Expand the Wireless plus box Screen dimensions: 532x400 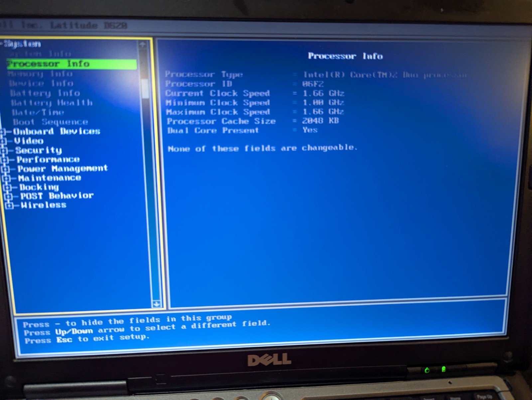click(10, 206)
